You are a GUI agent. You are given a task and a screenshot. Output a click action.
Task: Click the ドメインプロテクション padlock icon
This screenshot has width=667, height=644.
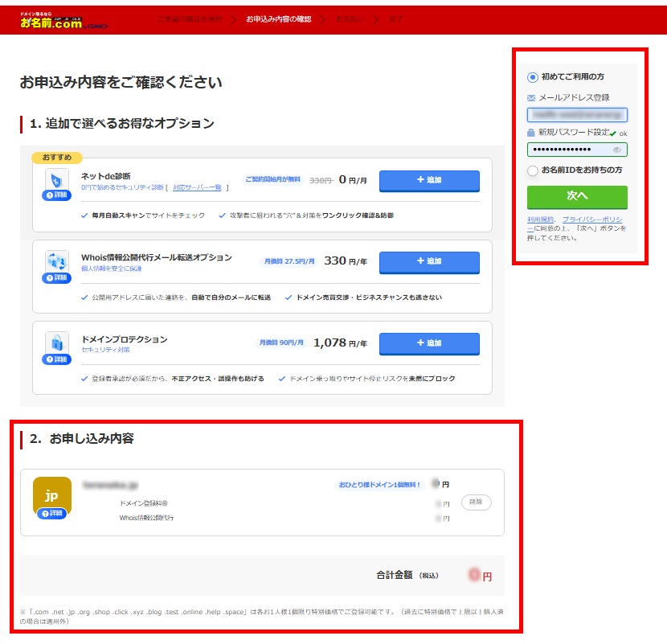56,343
